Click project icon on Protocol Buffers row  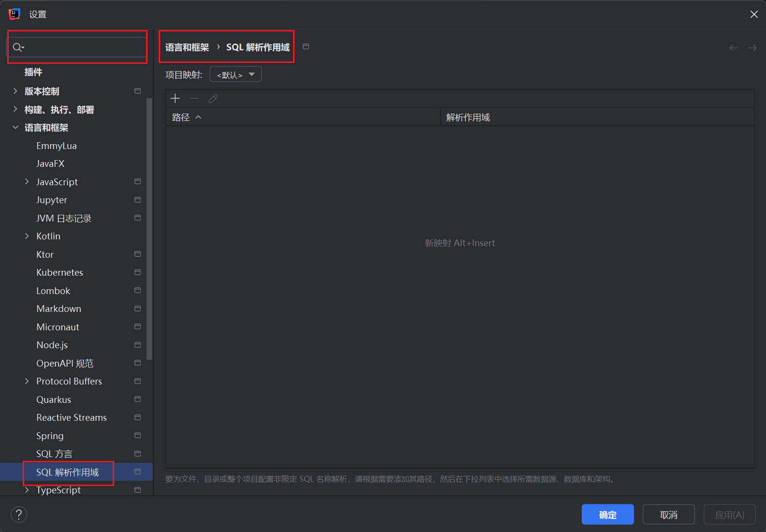click(x=138, y=381)
